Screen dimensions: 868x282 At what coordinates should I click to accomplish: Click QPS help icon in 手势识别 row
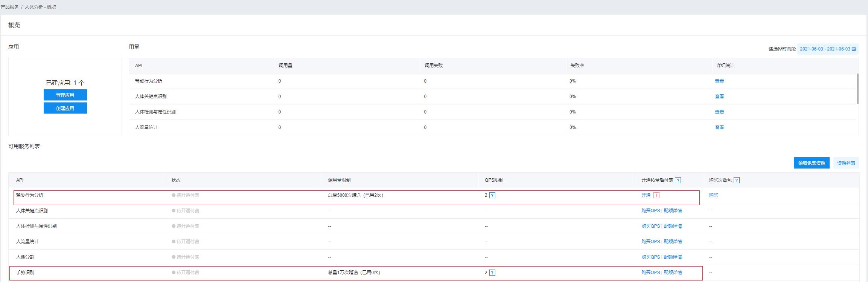492,273
